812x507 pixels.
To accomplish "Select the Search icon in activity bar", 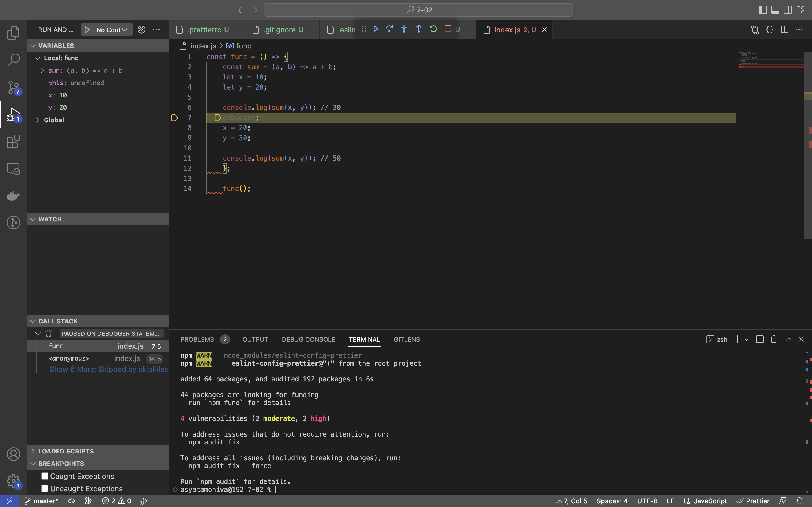I will 13,60.
